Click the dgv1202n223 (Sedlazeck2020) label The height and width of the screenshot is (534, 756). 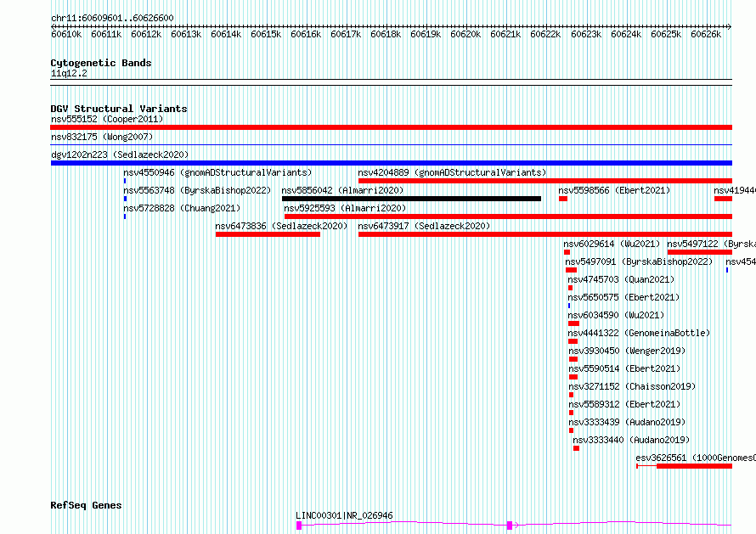click(120, 155)
